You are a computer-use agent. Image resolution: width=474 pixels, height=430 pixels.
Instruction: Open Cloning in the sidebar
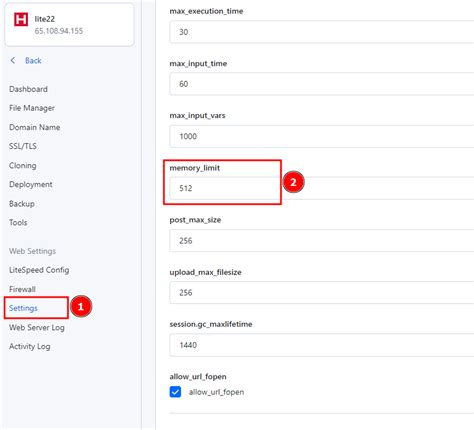tap(23, 165)
